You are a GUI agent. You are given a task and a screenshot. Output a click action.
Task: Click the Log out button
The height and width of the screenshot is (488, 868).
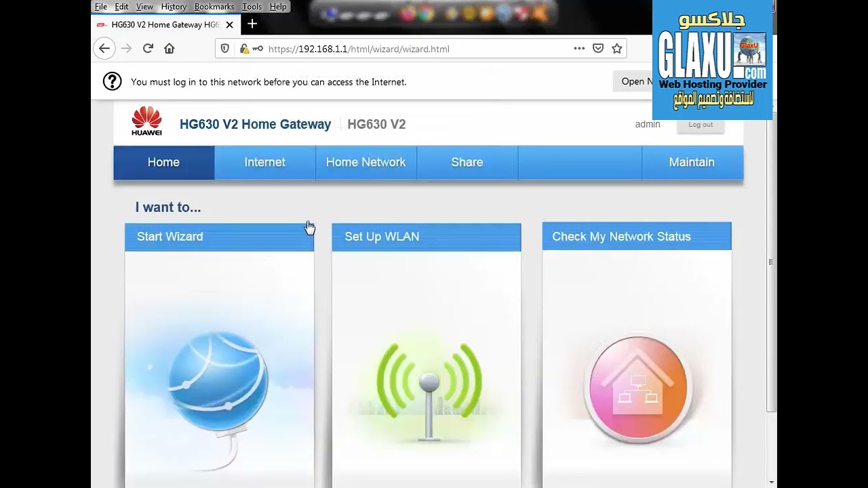point(701,125)
